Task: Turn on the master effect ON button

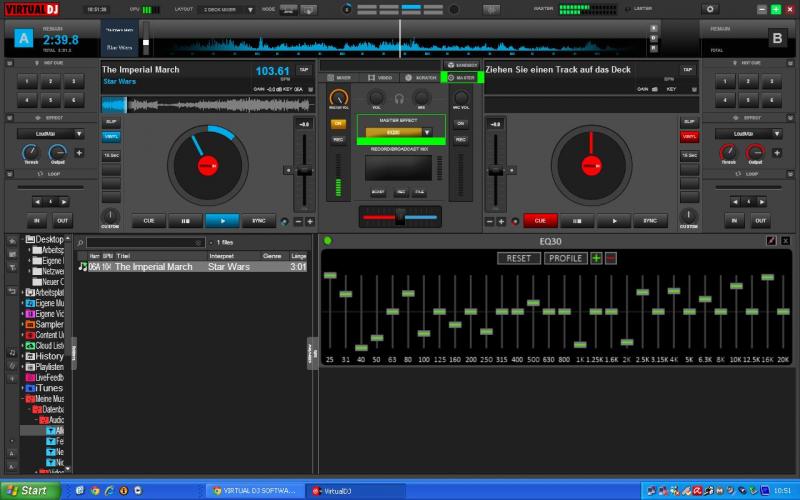Action: [338, 123]
